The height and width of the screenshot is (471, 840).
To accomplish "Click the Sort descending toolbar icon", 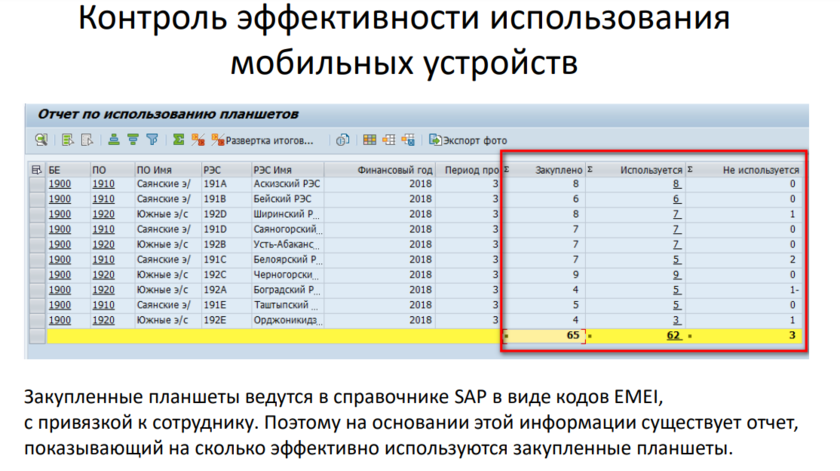I will tap(133, 140).
